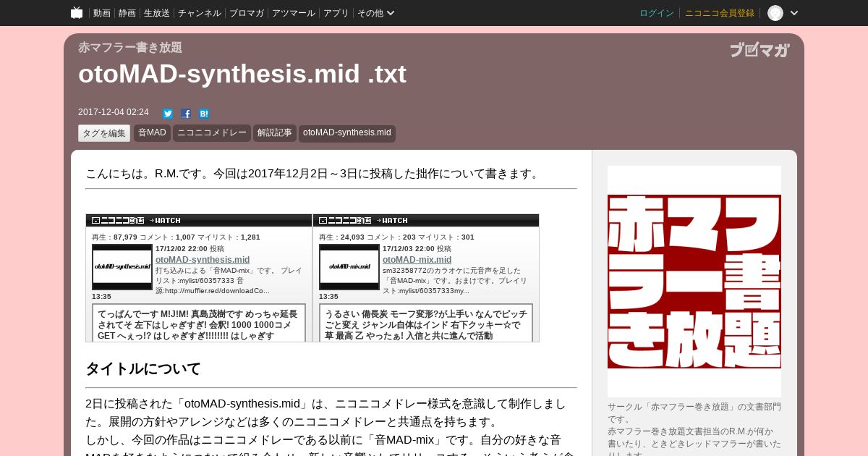
Task: Open the 生放送 menu item
Action: point(157,13)
